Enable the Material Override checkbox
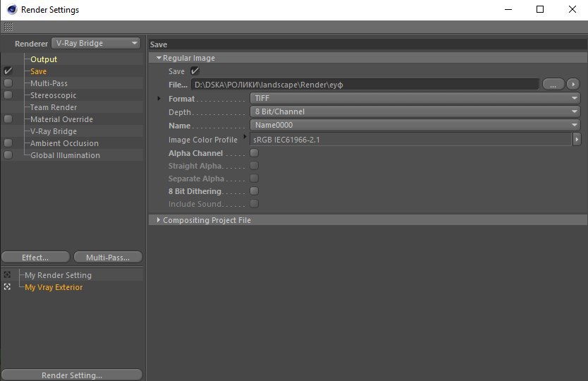 click(8, 119)
